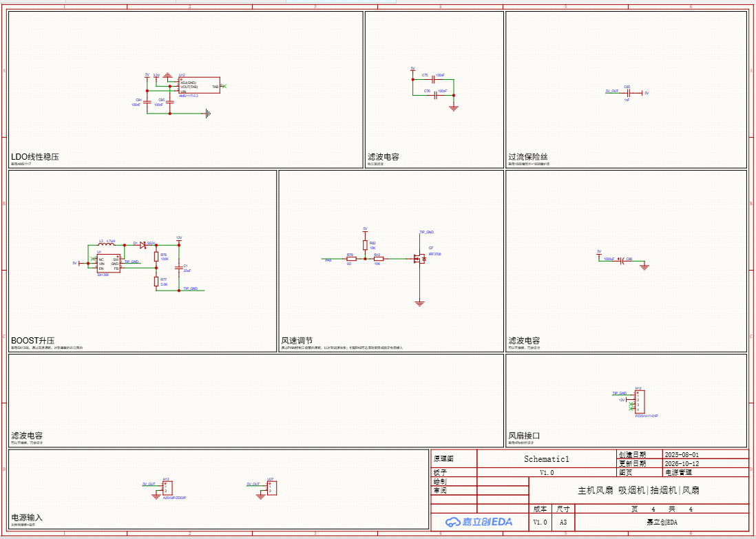Click the 'PZ254V-11-04P' part name label
The width and height of the screenshot is (756, 539).
tap(647, 415)
